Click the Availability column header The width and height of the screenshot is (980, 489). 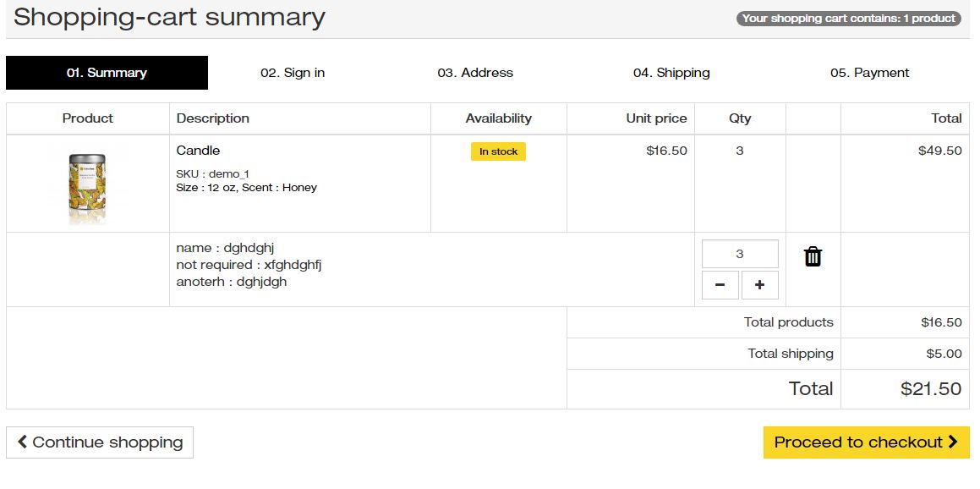(x=498, y=118)
